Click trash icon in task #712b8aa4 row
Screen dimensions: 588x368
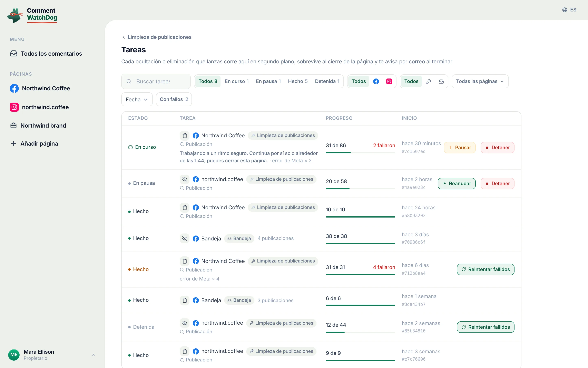[185, 261]
